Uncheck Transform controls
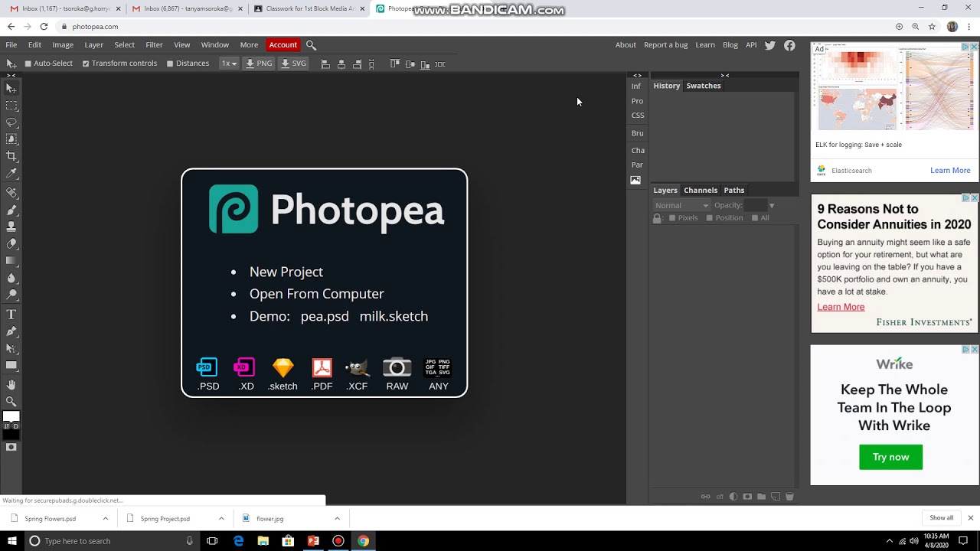Image resolution: width=980 pixels, height=551 pixels. [86, 64]
